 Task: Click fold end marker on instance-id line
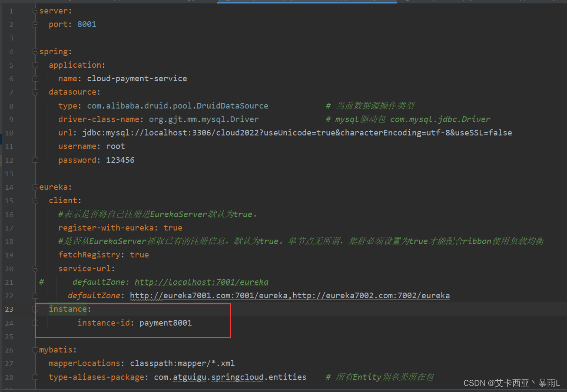[x=36, y=323]
